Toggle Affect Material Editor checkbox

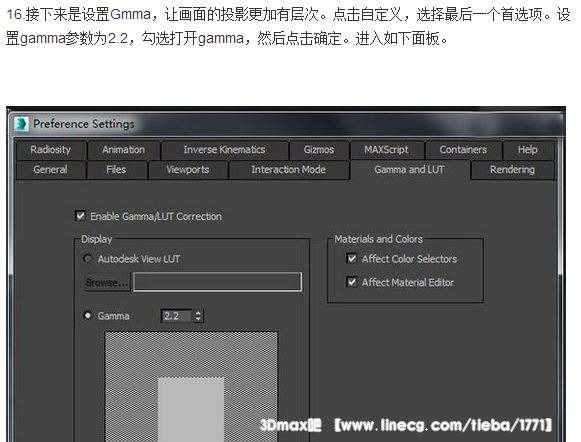point(352,282)
